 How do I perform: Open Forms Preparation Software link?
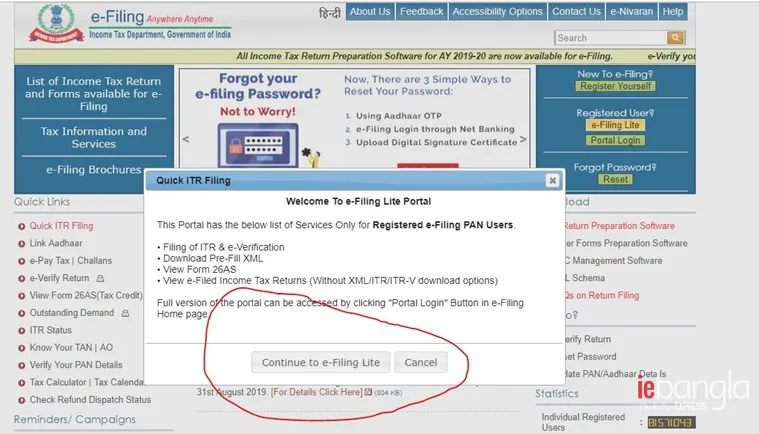point(626,243)
